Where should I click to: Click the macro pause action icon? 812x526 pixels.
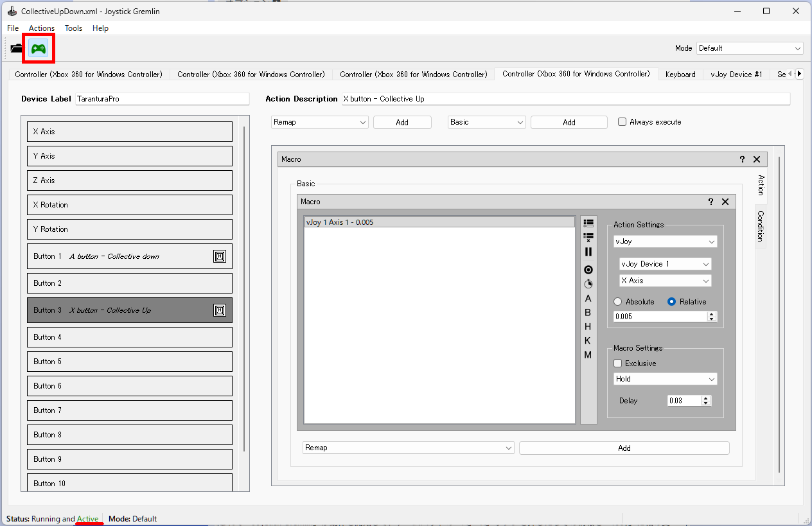[x=588, y=252]
